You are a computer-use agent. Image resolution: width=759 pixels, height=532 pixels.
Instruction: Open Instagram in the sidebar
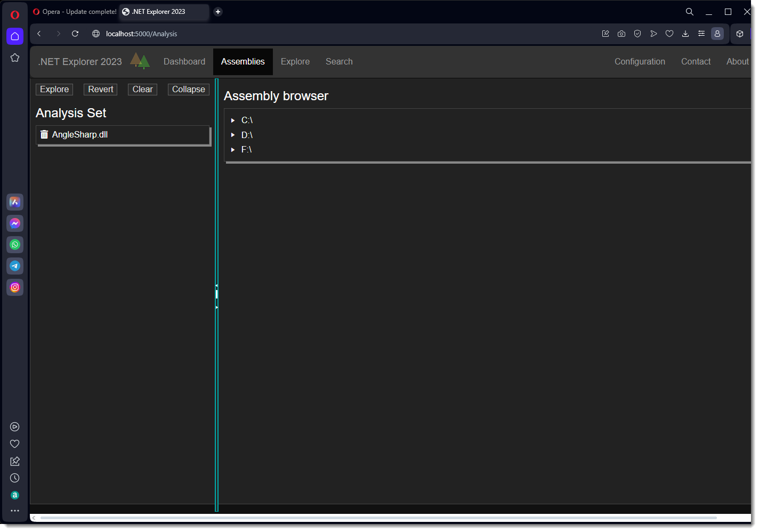pyautogui.click(x=15, y=287)
